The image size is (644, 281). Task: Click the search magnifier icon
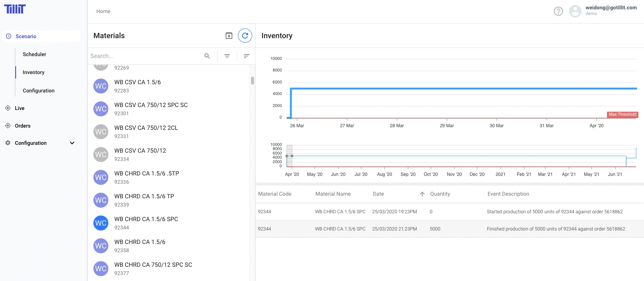pyautogui.click(x=207, y=56)
